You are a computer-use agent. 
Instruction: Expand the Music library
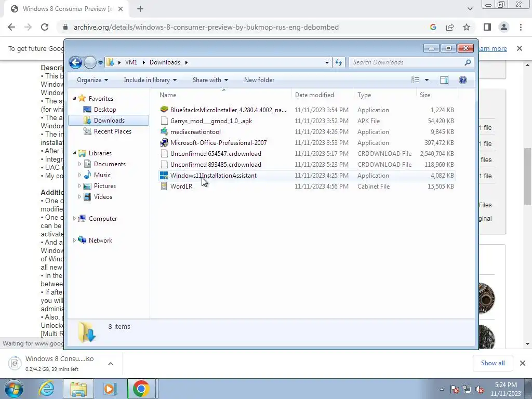coord(79,175)
